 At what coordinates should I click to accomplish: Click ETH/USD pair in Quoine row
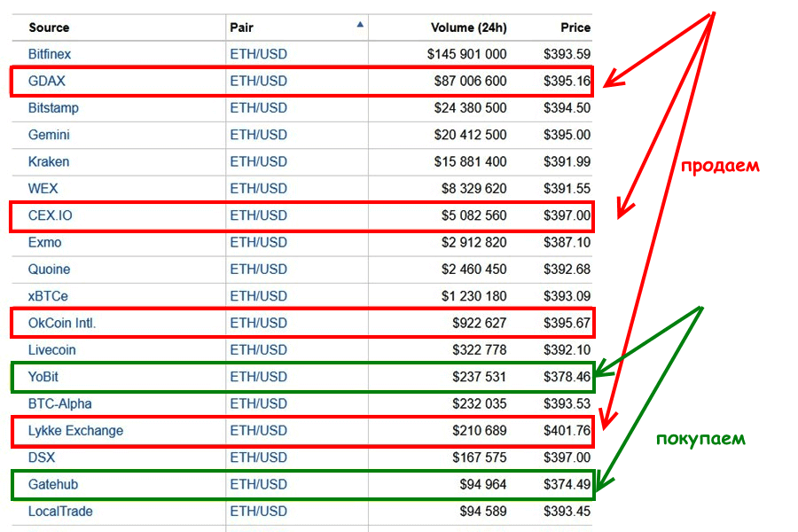(258, 269)
